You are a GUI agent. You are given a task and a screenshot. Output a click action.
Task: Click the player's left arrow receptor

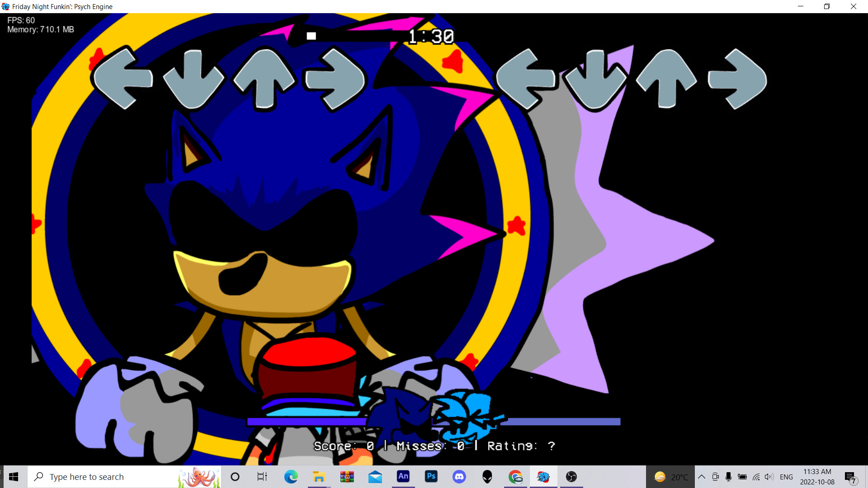(x=525, y=79)
